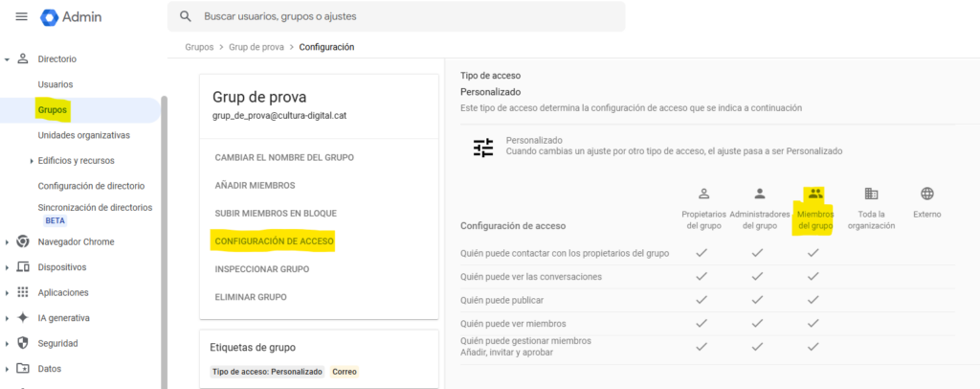
Task: Click the Miembros del grupo icon
Action: [814, 194]
